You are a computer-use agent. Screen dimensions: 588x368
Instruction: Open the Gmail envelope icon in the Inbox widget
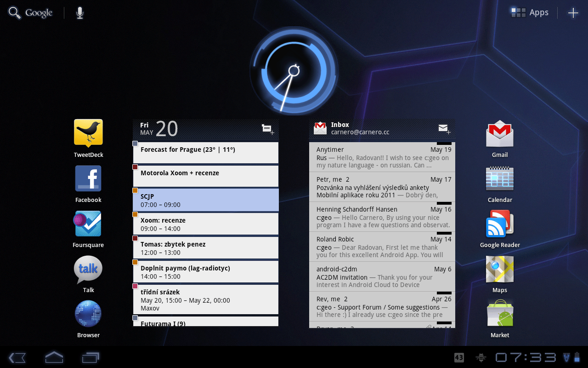320,128
